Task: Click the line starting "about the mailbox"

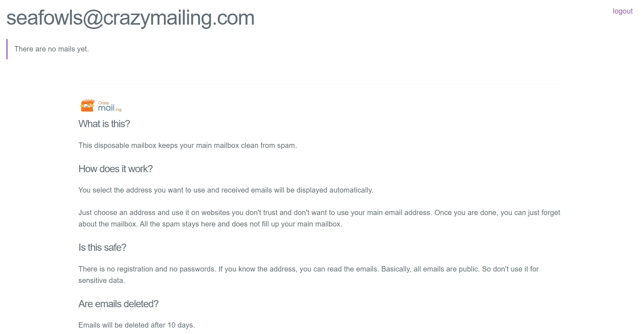Action: (x=210, y=224)
